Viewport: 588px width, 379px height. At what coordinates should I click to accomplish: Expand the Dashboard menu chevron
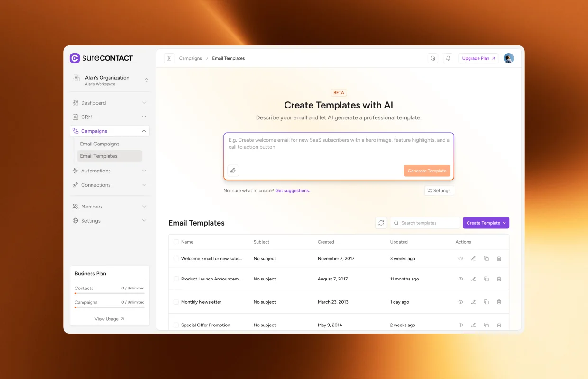coord(144,103)
